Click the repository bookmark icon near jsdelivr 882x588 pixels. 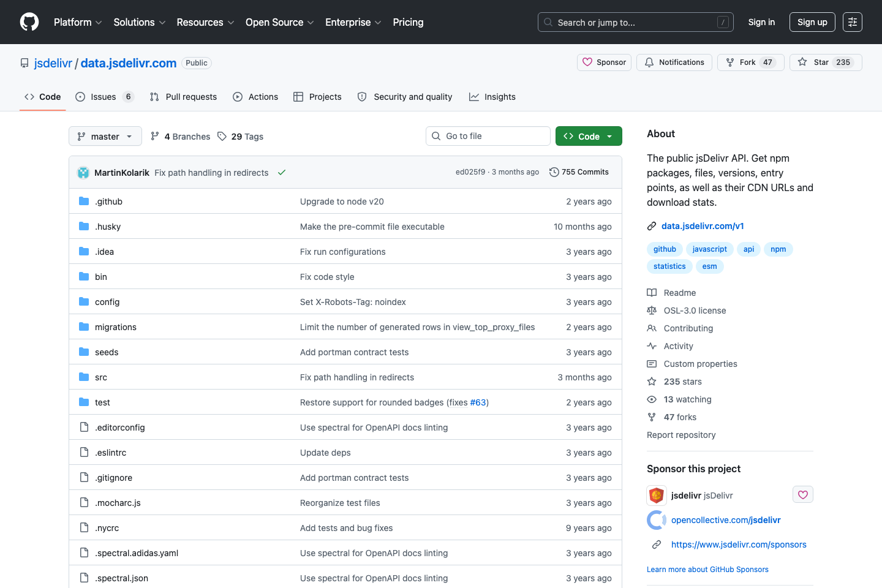pos(24,62)
